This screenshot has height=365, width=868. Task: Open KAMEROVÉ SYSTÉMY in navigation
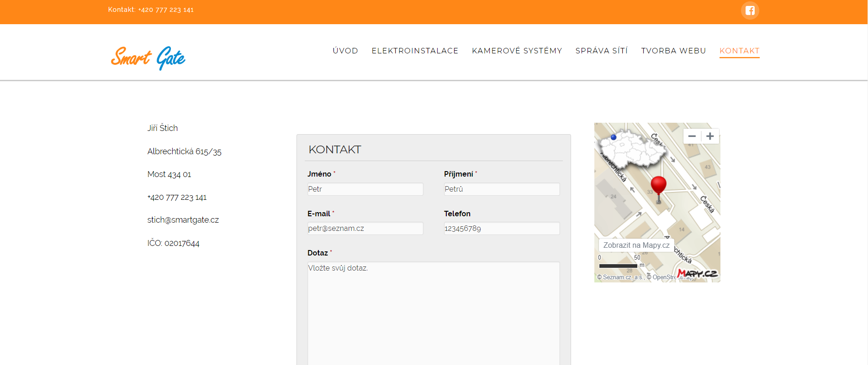[517, 51]
